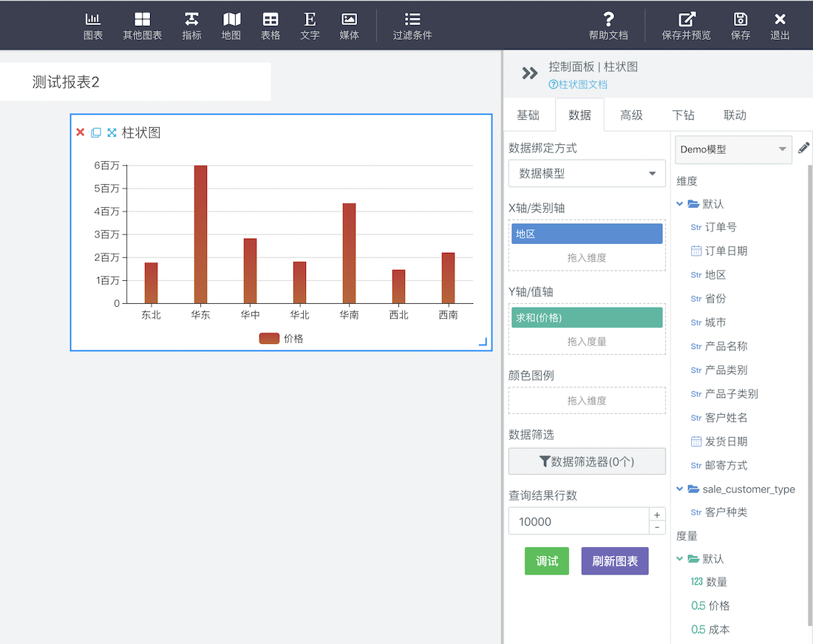Click the 订单日期 calendar icon
813x644 pixels.
(696, 251)
